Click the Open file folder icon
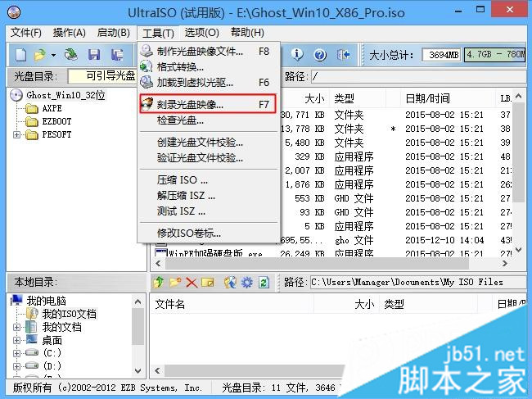 [x=40, y=55]
